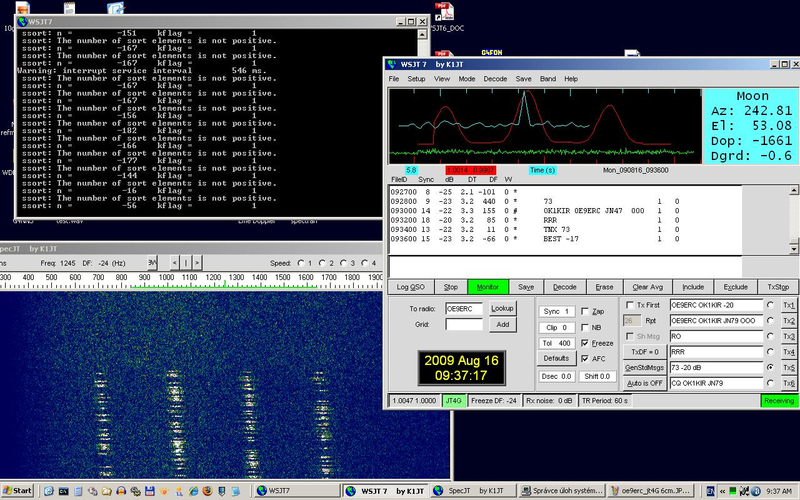Click the left arrow button in the SpecJT toolbar
Image resolution: width=800 pixels, height=500 pixels.
(x=174, y=263)
